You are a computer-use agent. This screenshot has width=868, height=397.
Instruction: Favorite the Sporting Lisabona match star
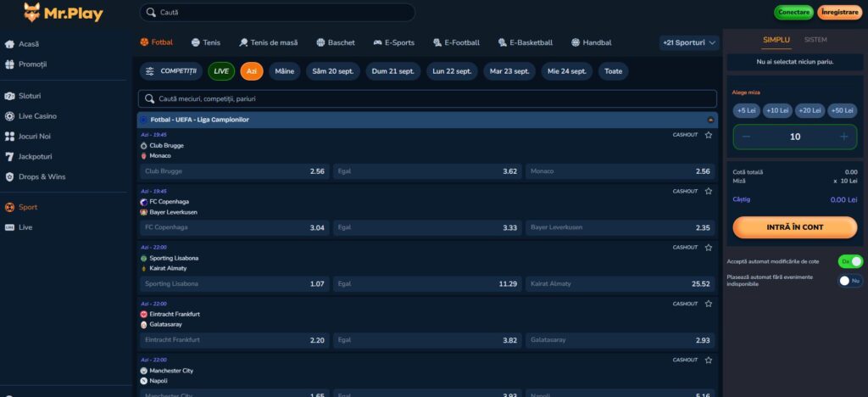[x=709, y=248]
